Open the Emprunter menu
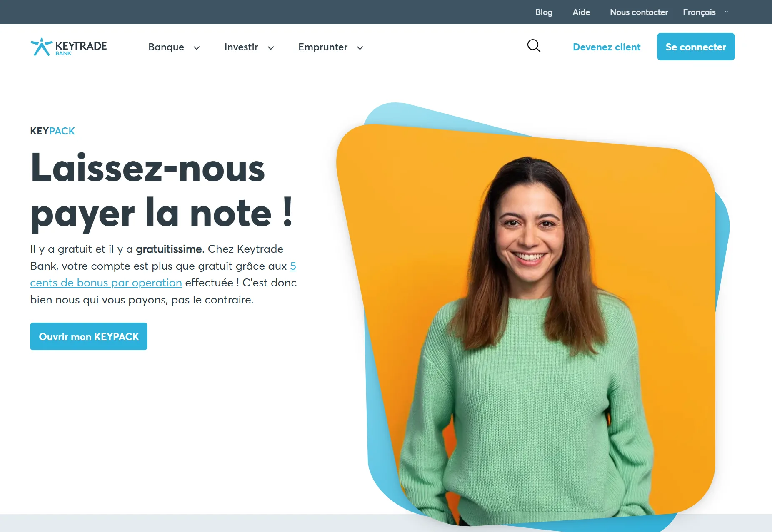The height and width of the screenshot is (532, 772). point(323,47)
